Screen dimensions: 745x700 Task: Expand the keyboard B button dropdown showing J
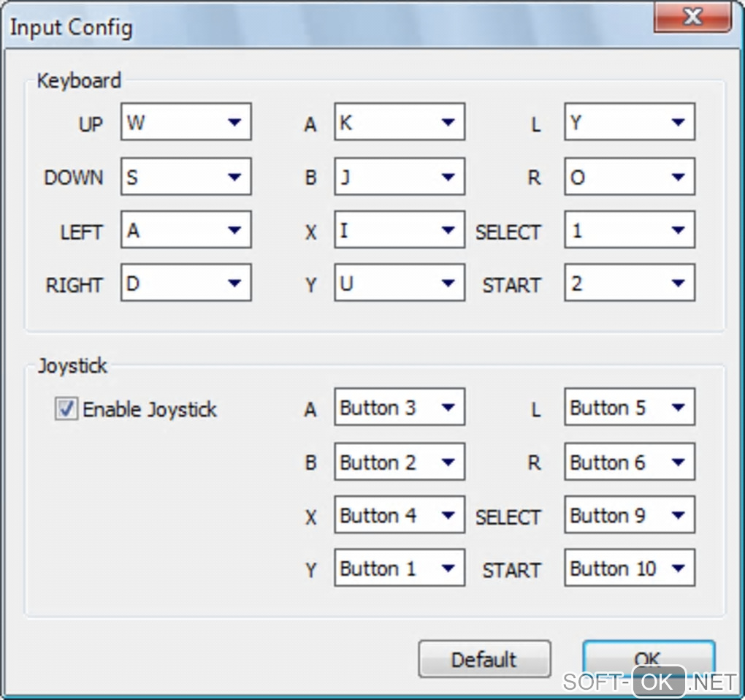(400, 176)
